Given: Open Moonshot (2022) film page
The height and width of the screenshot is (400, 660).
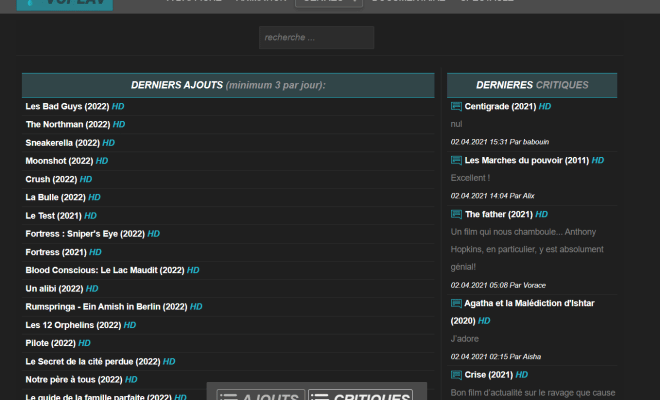Looking at the screenshot, I should point(59,161).
